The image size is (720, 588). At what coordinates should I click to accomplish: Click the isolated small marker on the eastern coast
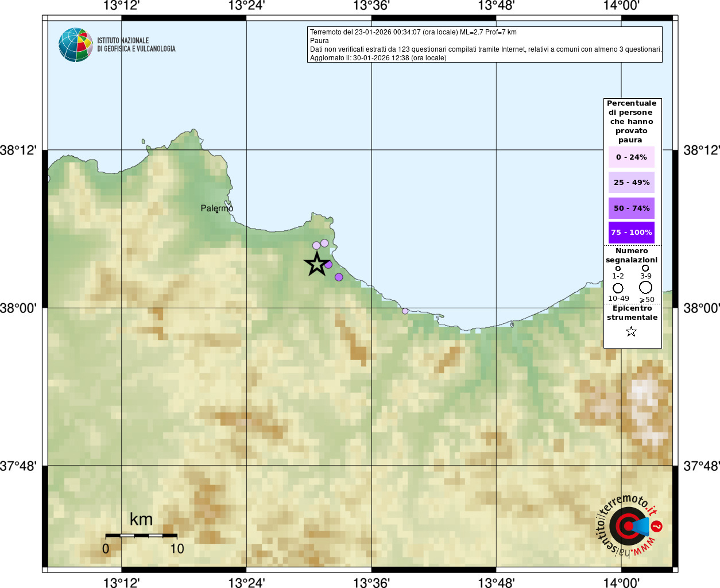pyautogui.click(x=405, y=311)
